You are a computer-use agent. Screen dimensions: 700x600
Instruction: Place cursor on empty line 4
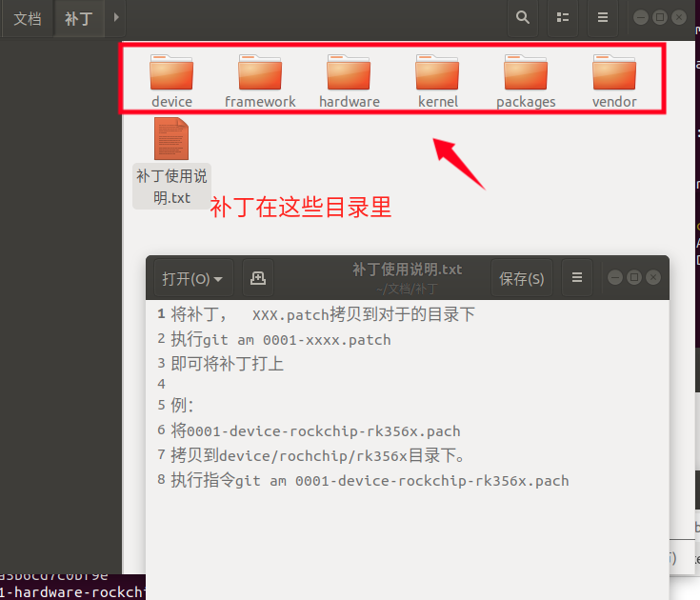[408, 384]
